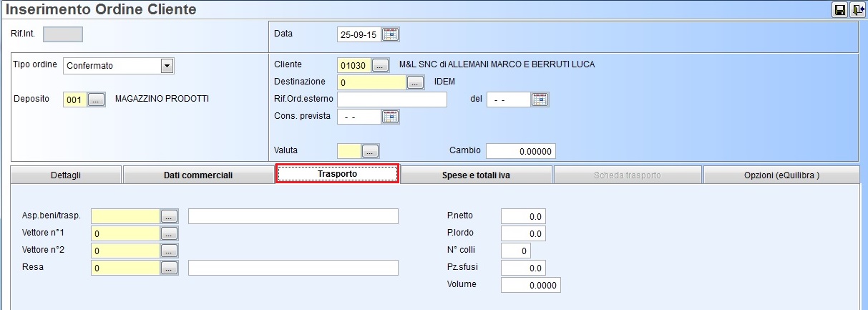The width and height of the screenshot is (868, 310).
Task: Click the Rif.Ord.esterno text field
Action: (x=391, y=100)
